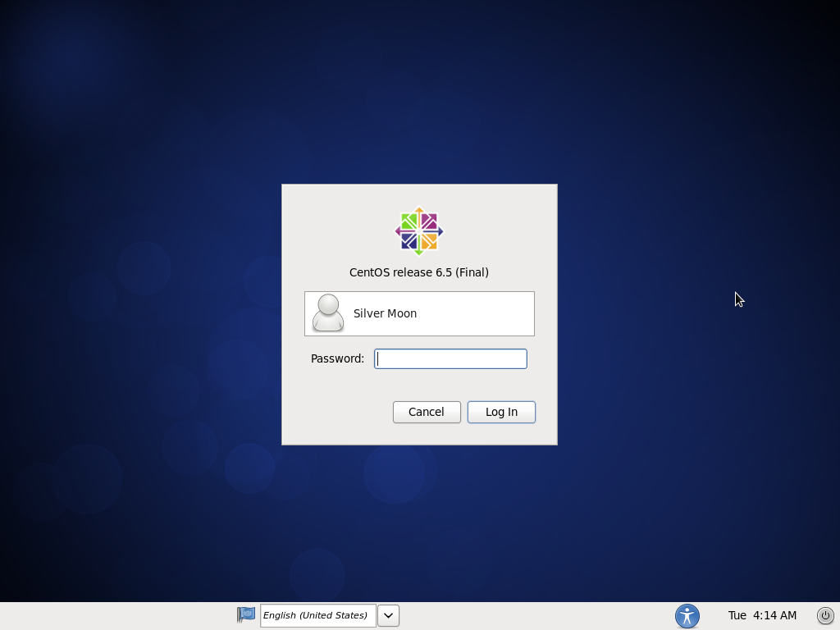Click the 4:14 AM clock time
This screenshot has height=630, width=840.
(774, 615)
